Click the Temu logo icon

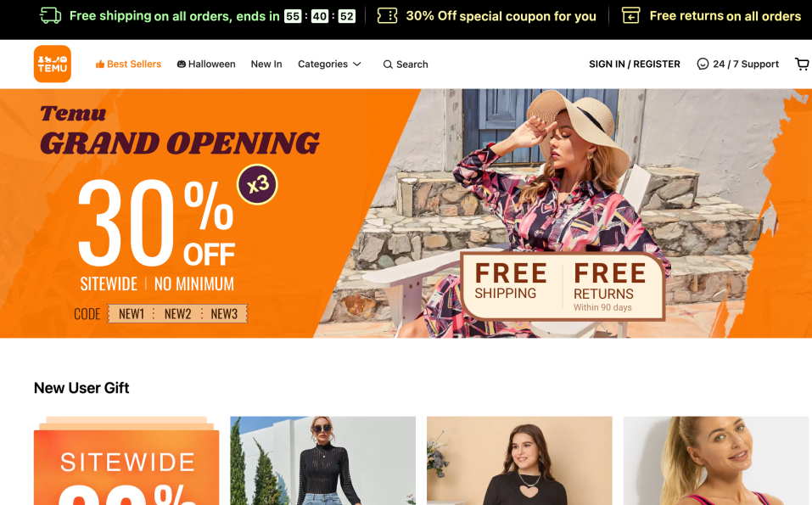click(53, 64)
